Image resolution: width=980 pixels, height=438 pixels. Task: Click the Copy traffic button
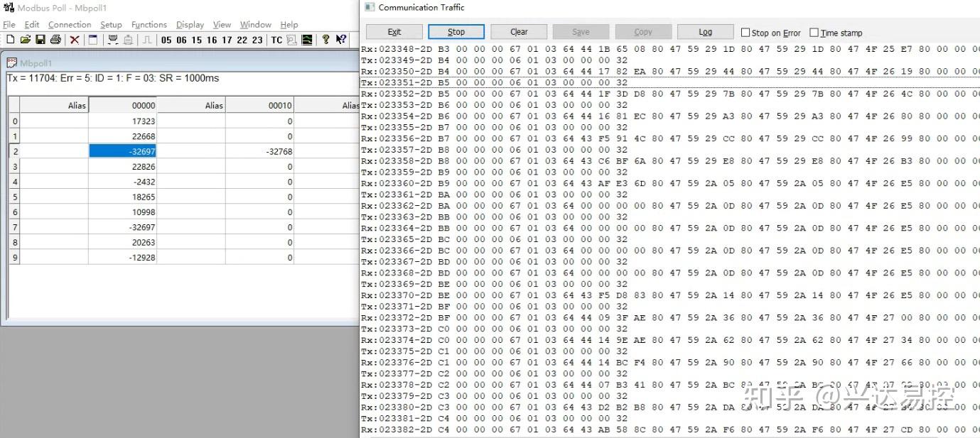(x=643, y=32)
